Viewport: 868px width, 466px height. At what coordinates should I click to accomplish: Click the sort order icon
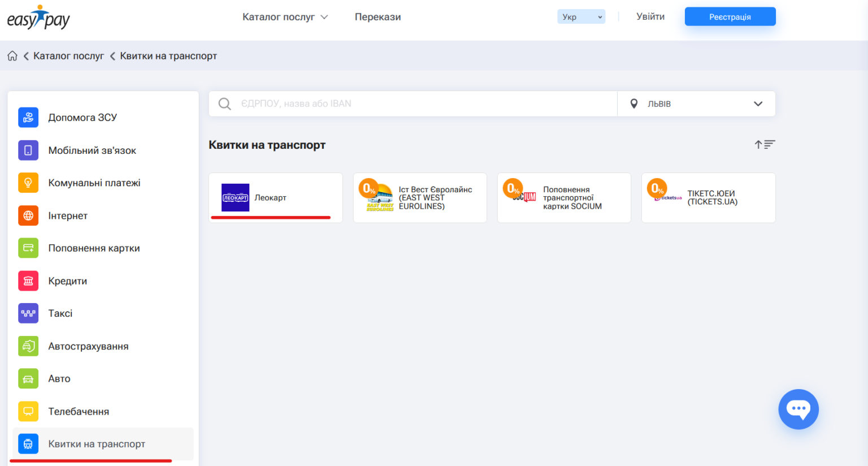[765, 145]
